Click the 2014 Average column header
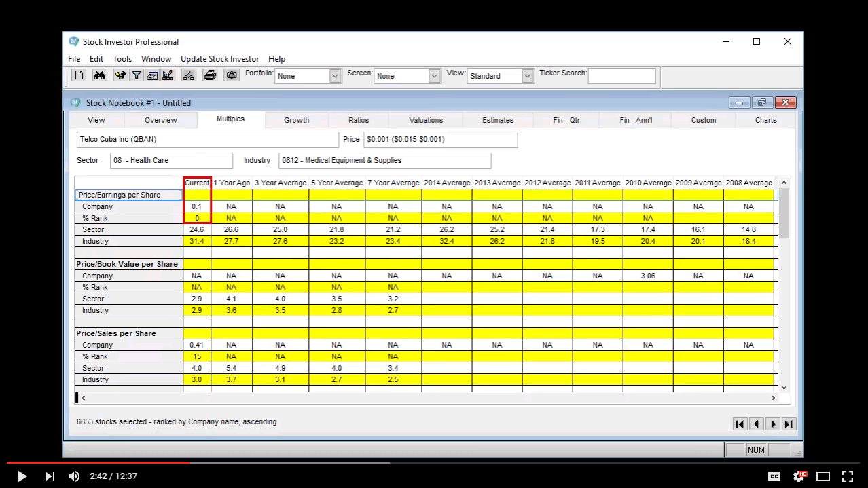The height and width of the screenshot is (488, 868). [447, 183]
